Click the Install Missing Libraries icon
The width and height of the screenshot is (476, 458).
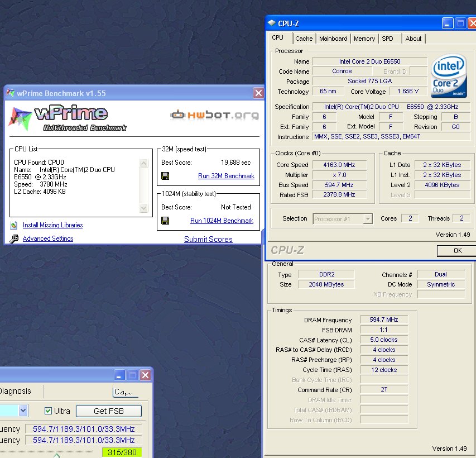click(13, 225)
